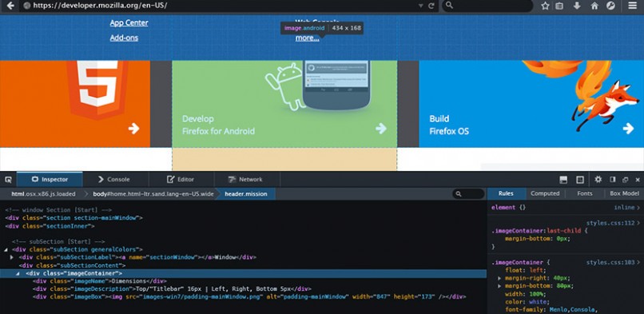Select the subSectionContent div line
Viewport: 644px width, 314px height.
[x=72, y=265]
